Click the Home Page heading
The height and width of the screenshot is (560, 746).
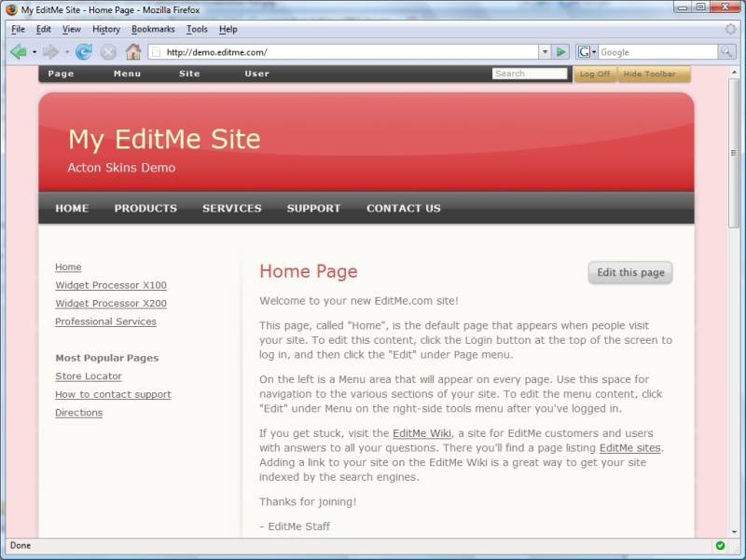(x=309, y=271)
